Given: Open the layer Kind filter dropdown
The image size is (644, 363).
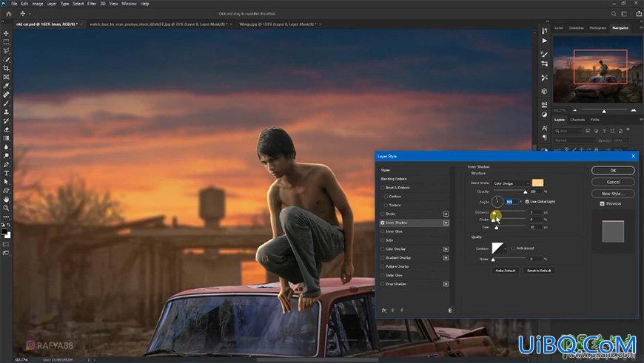Looking at the screenshot, I should pos(568,131).
